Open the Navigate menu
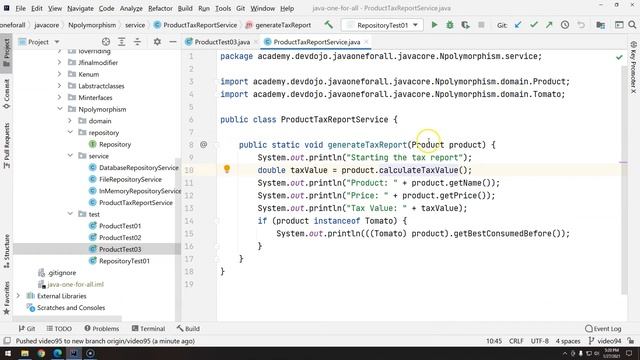 (x=80, y=8)
